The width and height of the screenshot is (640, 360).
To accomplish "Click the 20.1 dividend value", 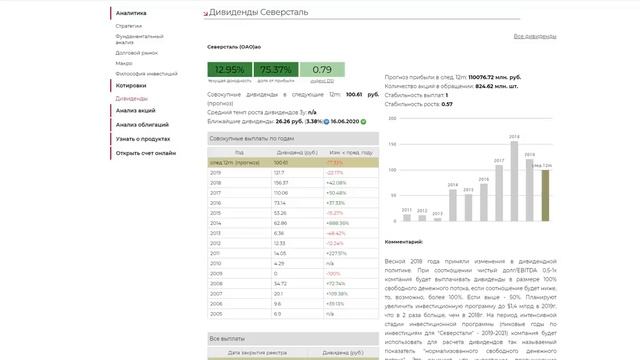I will pyautogui.click(x=278, y=294).
